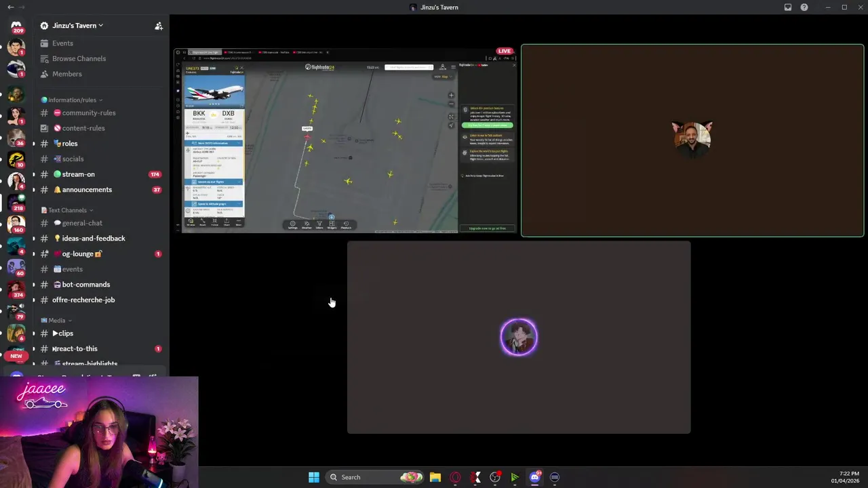
Task: Open the OBS Studio taskbar icon
Action: pos(495,477)
